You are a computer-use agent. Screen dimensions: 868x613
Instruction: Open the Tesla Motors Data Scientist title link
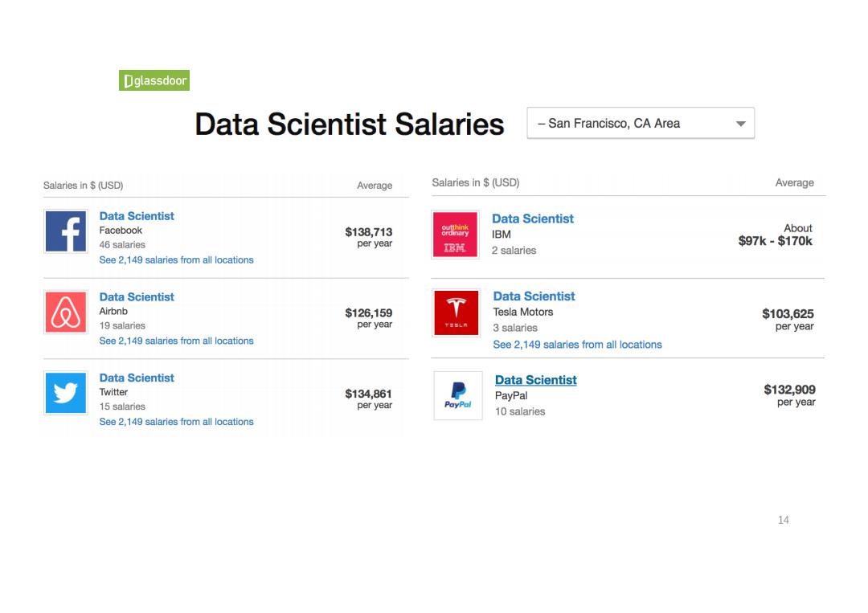pos(534,296)
